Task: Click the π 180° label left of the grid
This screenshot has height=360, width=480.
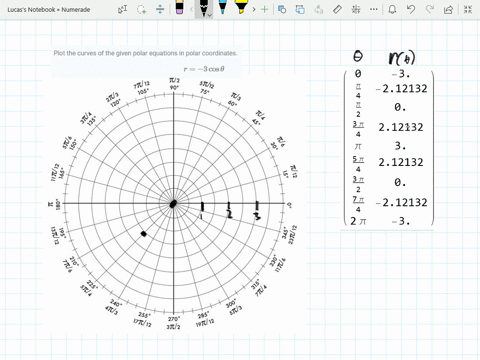Action: click(55, 203)
